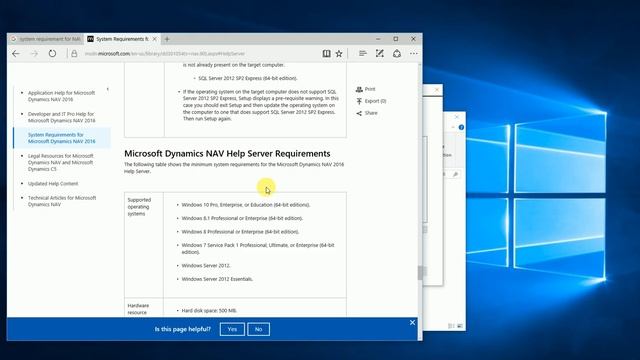Image resolution: width=640 pixels, height=360 pixels.
Task: Click the Windows Server 2012. list item
Action: click(x=206, y=266)
